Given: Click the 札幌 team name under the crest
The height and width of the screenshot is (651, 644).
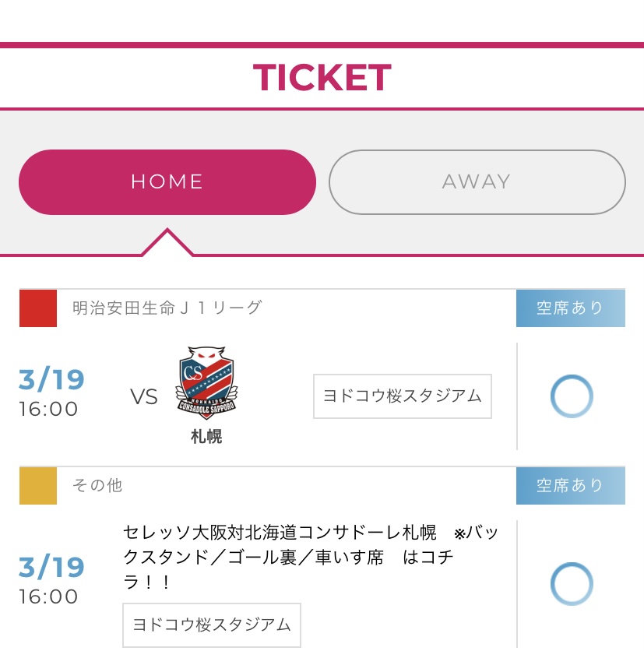Looking at the screenshot, I should pyautogui.click(x=206, y=437).
